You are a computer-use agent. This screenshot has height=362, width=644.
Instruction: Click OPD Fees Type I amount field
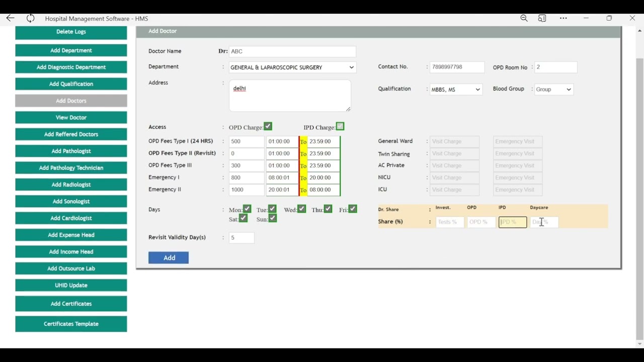(x=247, y=141)
